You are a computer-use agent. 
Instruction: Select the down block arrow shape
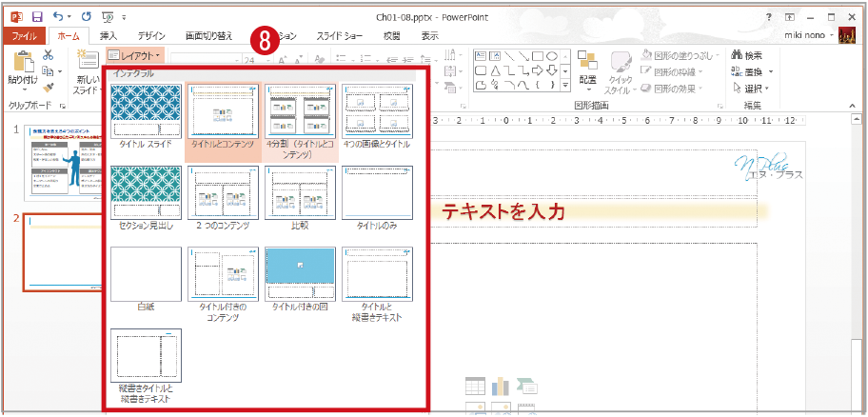tap(552, 70)
